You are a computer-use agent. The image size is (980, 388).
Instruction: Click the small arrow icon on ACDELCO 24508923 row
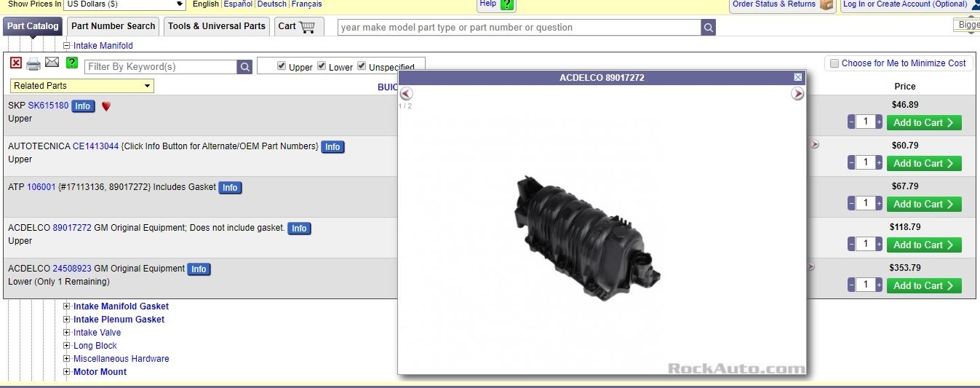point(810,266)
